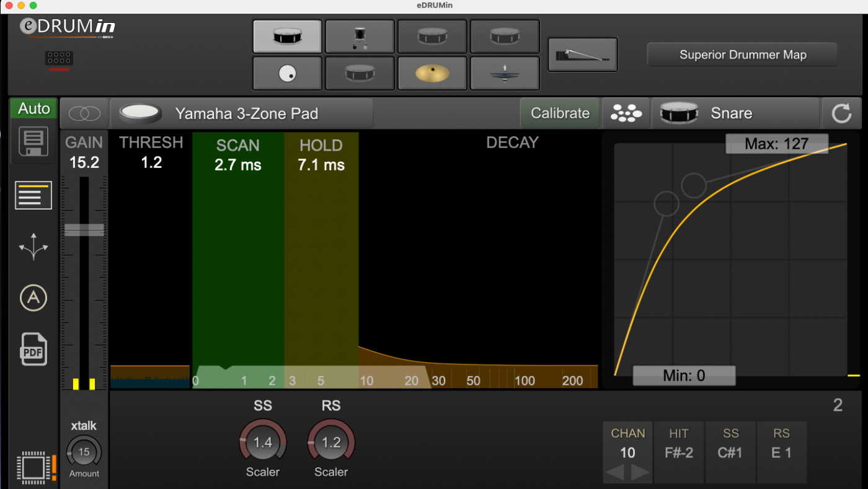Image resolution: width=868 pixels, height=489 pixels.
Task: Select the floor tom on legs input
Action: 360,37
